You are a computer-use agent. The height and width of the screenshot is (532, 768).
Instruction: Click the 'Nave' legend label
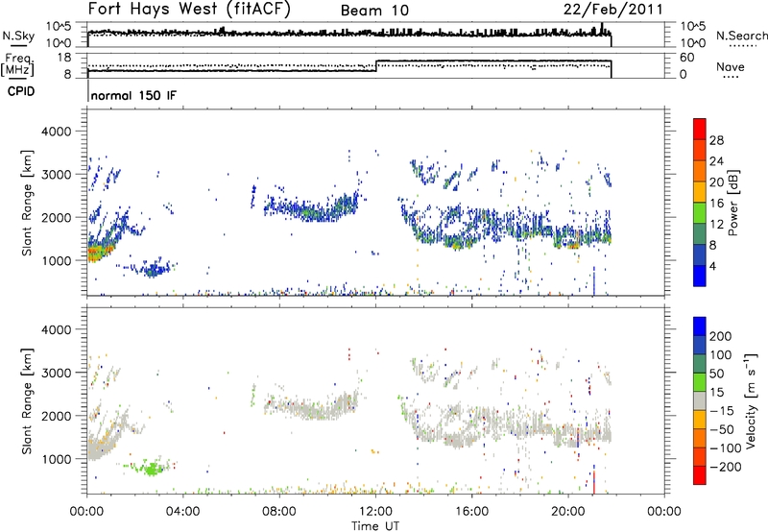coord(731,66)
